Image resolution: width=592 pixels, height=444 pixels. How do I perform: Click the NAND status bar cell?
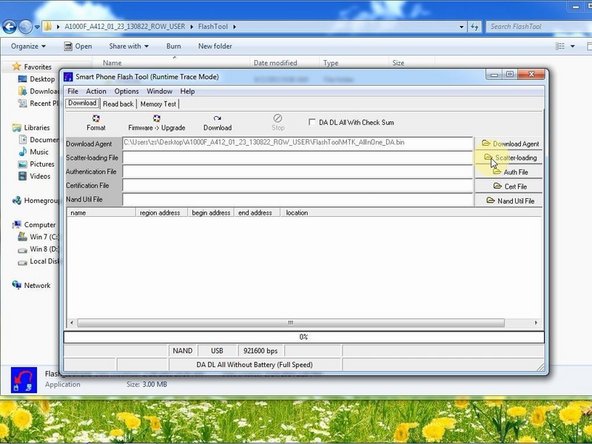point(183,351)
